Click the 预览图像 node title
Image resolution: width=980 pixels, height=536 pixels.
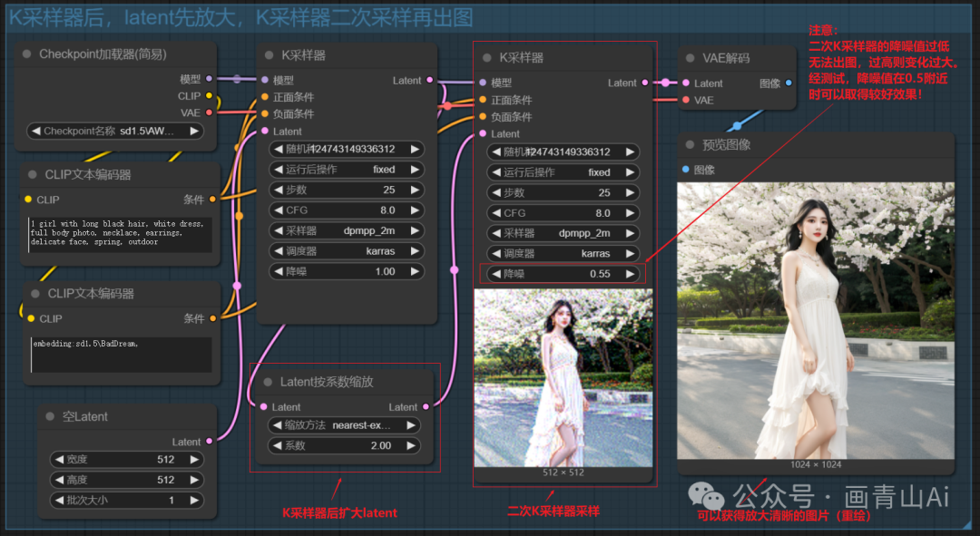pyautogui.click(x=726, y=145)
